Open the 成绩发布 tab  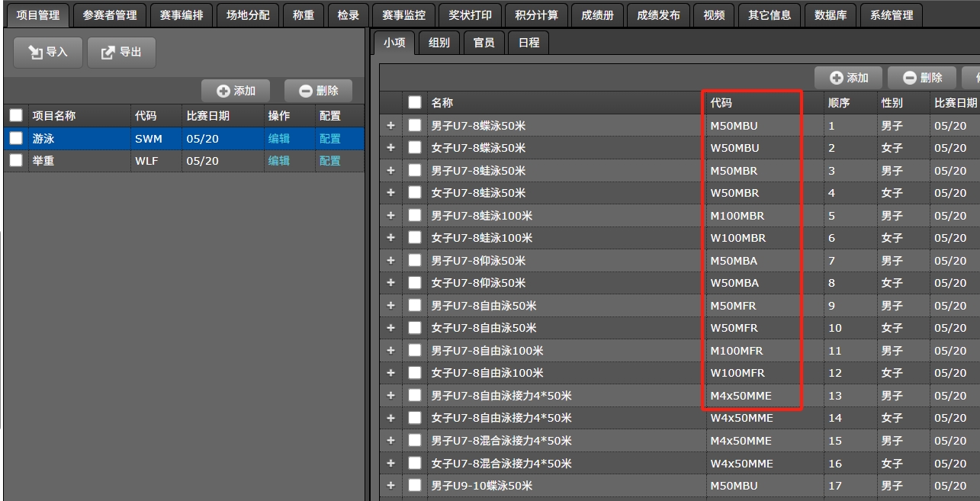657,14
